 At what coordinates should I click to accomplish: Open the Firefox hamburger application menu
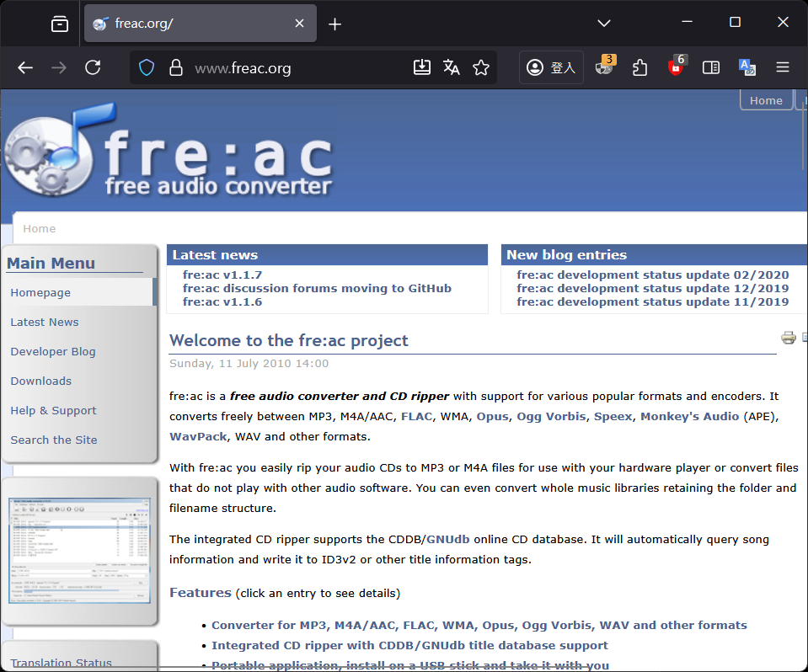click(x=783, y=68)
